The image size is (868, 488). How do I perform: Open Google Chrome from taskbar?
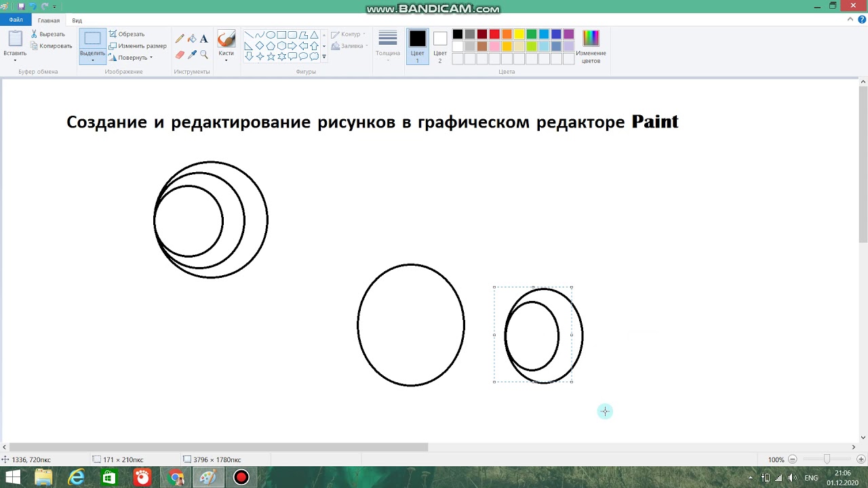(x=176, y=478)
